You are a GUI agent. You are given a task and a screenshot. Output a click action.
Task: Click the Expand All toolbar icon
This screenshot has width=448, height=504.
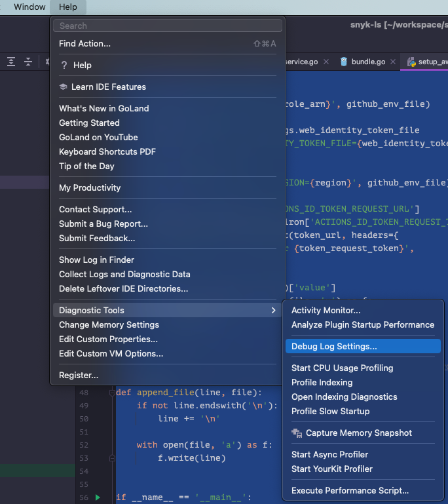click(11, 62)
